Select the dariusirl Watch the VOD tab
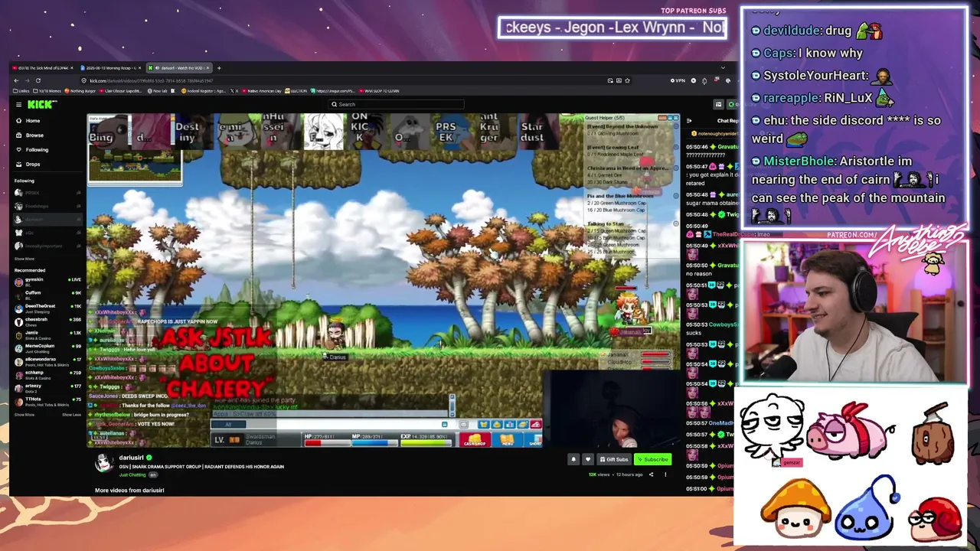The image size is (980, 551). coord(178,68)
